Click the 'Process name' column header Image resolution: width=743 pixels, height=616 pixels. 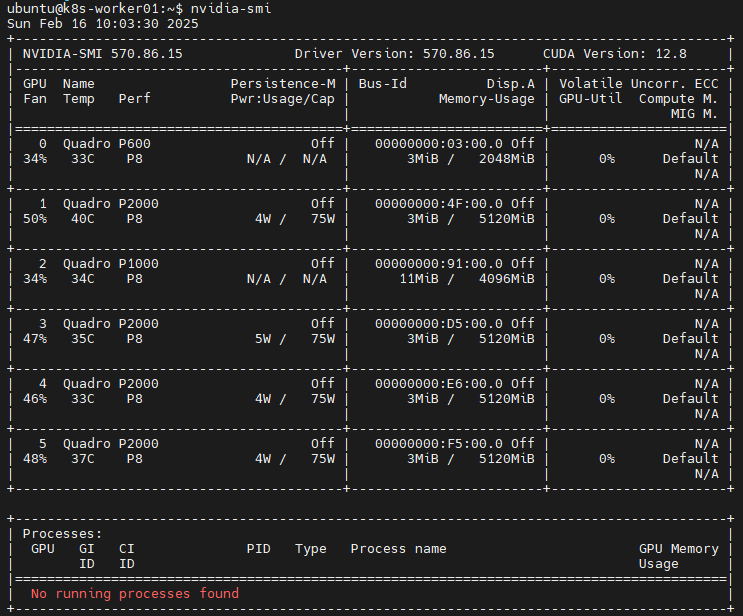pyautogui.click(x=399, y=549)
